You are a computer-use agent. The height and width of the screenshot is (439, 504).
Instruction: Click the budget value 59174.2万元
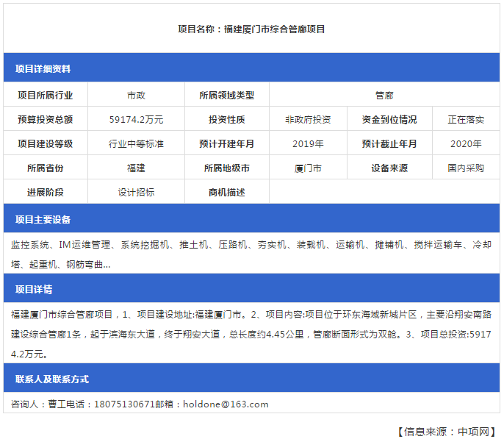(136, 120)
